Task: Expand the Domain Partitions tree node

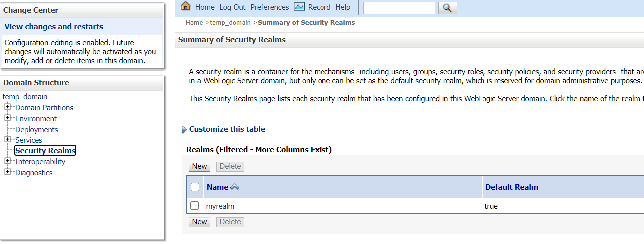Action: point(8,107)
